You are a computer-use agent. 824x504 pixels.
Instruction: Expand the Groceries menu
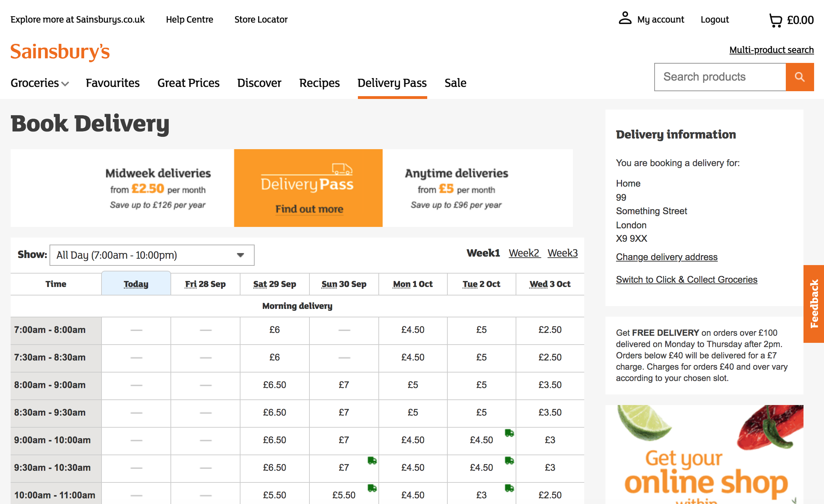click(x=40, y=83)
